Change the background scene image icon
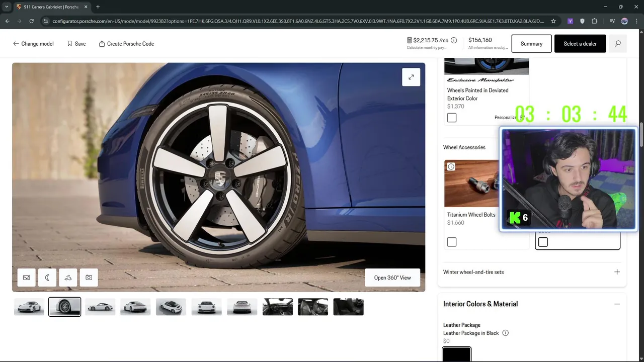This screenshot has height=362, width=644. coord(27,278)
